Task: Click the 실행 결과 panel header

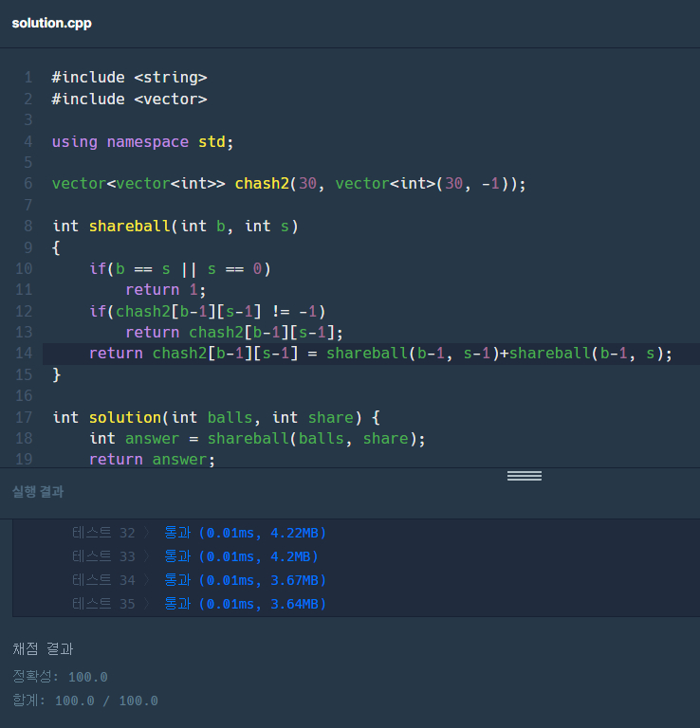Action: coord(38,492)
